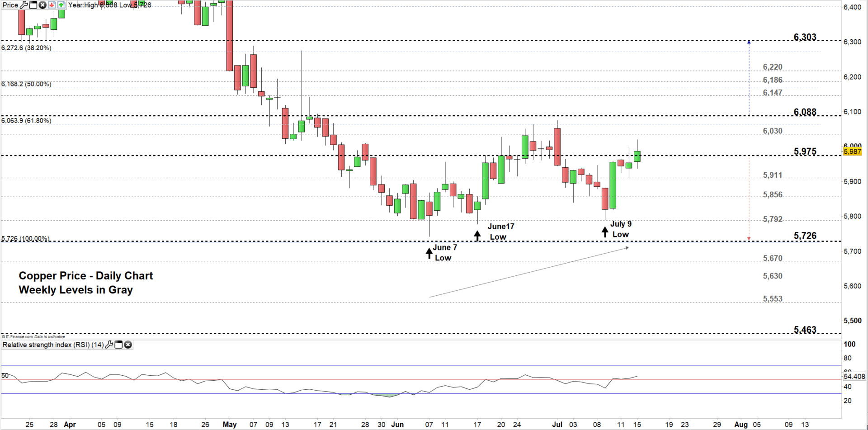This screenshot has height=430, width=868.
Task: Click 6,200 on the price axis
Action: pos(853,77)
